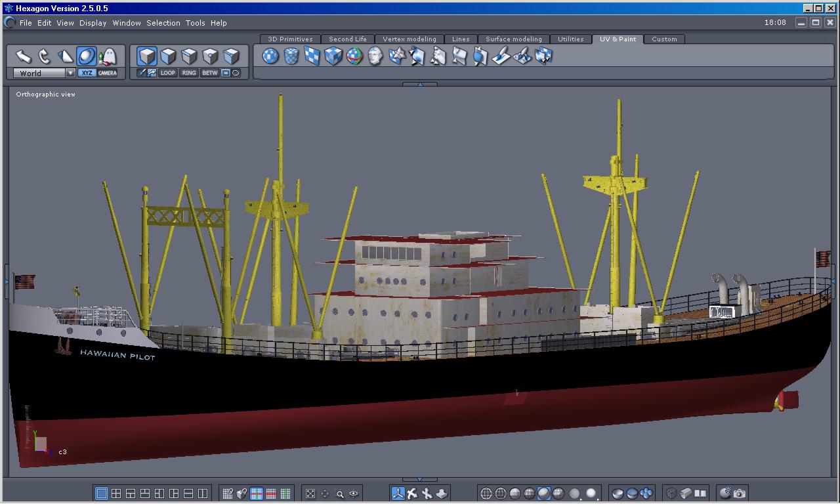Click the pan view crosshair icon

tap(325, 493)
